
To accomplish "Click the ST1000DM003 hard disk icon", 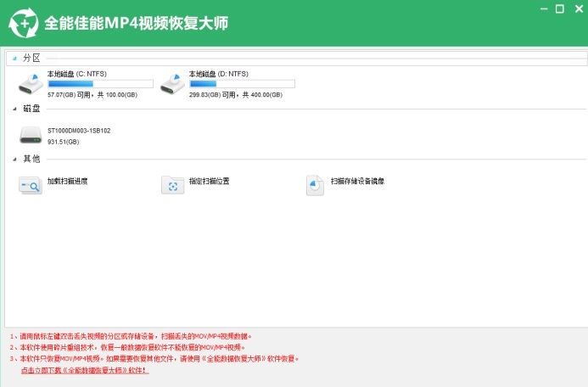I will click(31, 134).
